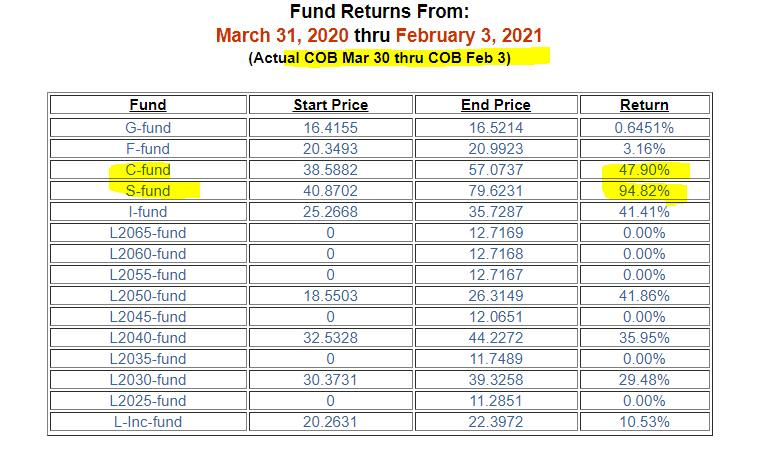Viewport: 760px width, 459px height.
Task: Select the G-fund row label
Action: click(148, 128)
